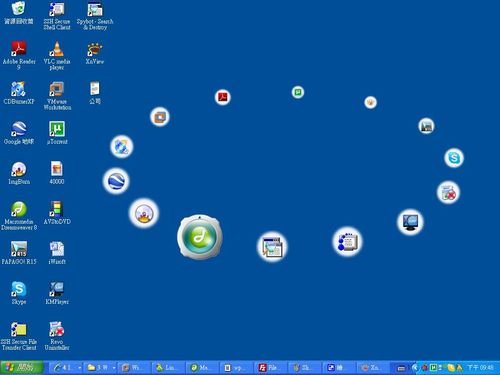500x375 pixels.
Task: Open the VMware Workstation icon in the ring
Action: point(160,117)
